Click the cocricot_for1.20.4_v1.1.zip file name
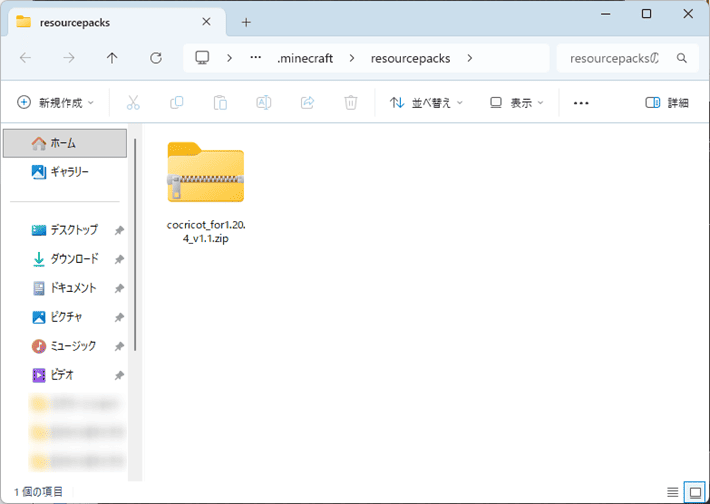The width and height of the screenshot is (710, 504). point(206,231)
